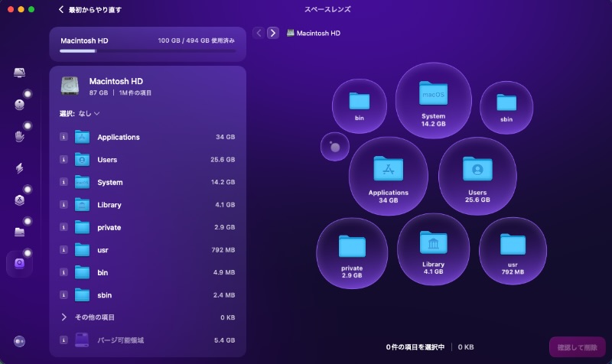The image size is (612, 364).
Task: Click Applications folder icon in list
Action: tap(82, 137)
